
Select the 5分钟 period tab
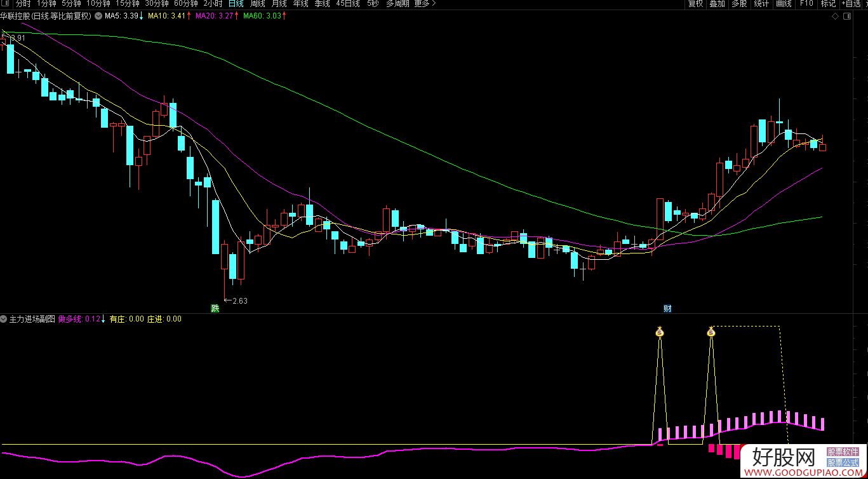71,4
